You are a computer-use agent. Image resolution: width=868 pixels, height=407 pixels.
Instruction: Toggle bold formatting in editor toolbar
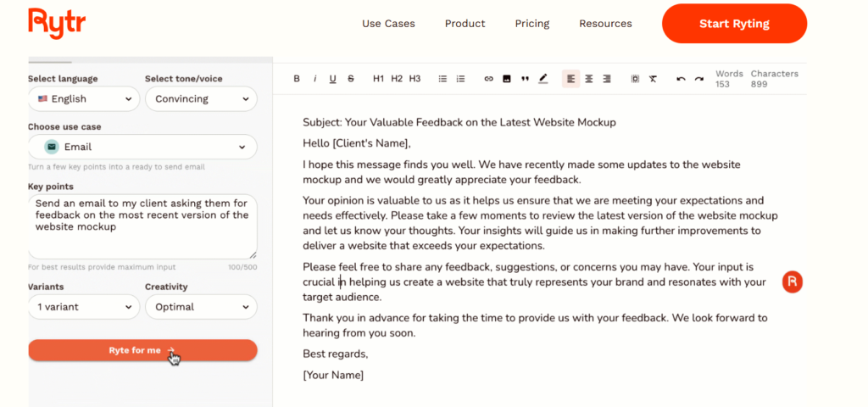pos(297,79)
